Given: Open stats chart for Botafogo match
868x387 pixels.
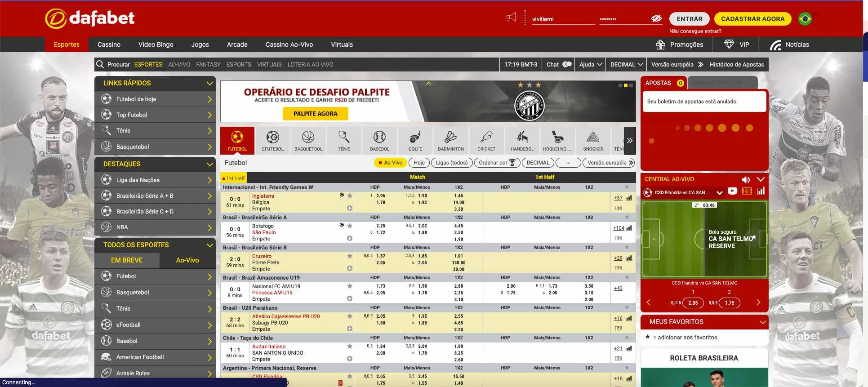Looking at the screenshot, I should [629, 228].
